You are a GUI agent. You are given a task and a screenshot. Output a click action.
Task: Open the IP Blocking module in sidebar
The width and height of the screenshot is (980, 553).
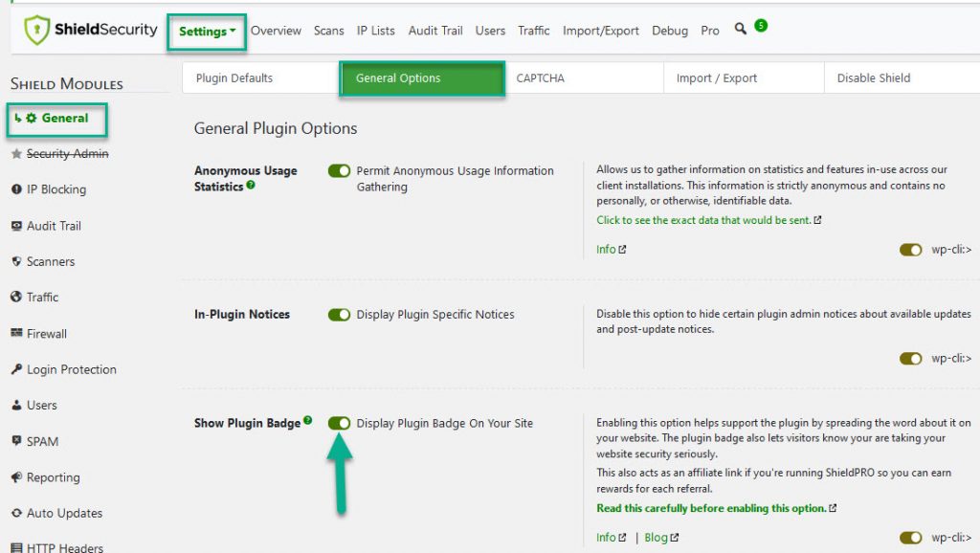[57, 189]
